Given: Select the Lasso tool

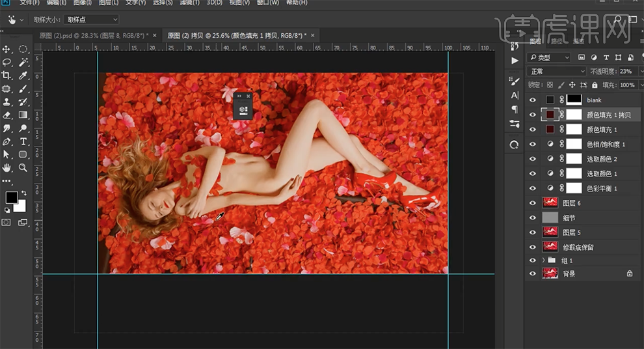Looking at the screenshot, I should (7, 63).
